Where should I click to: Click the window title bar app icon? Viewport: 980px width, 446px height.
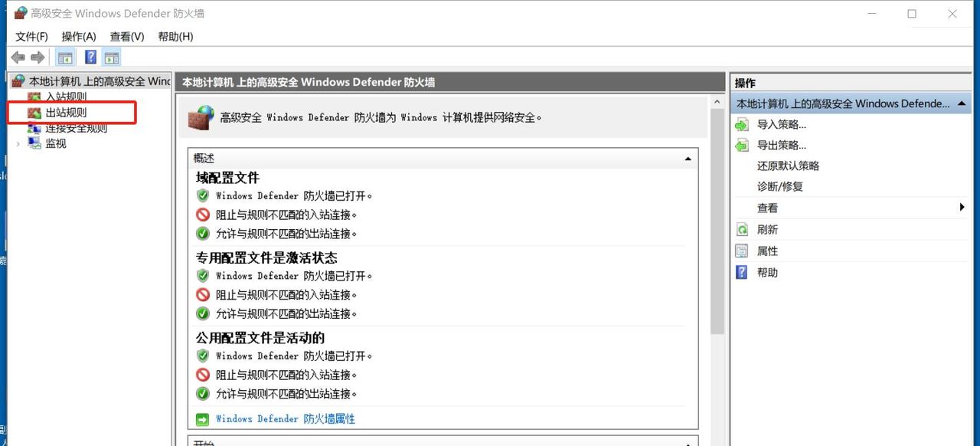pyautogui.click(x=20, y=13)
